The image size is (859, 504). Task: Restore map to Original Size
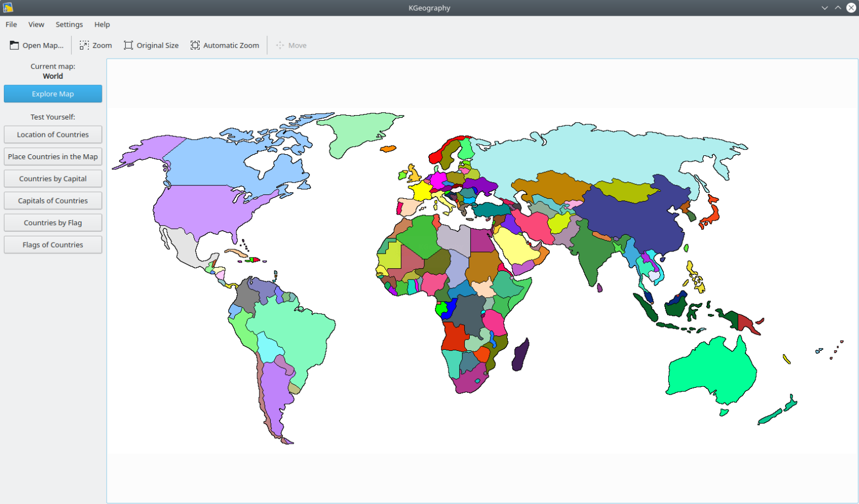[150, 45]
